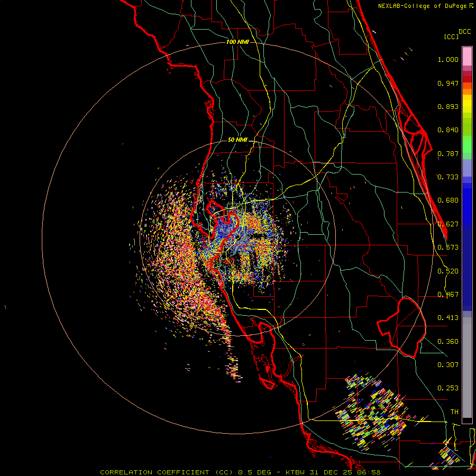The image size is (476, 476).
Task: Pick the light pink color bar segment
Action: click(x=467, y=56)
